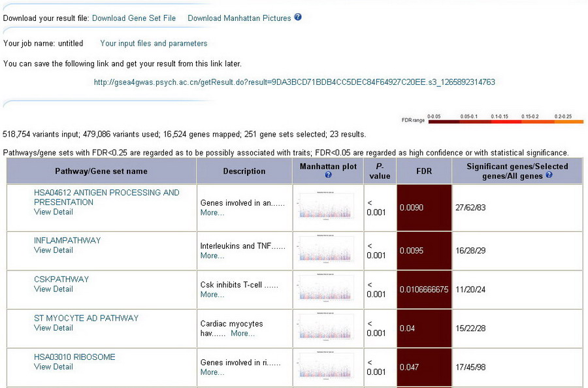Screen dimensions: 588x388
Task: Open HSA04612 ANTIGEN PROCESSING AND PRESENTATION pathway
Action: (x=106, y=197)
